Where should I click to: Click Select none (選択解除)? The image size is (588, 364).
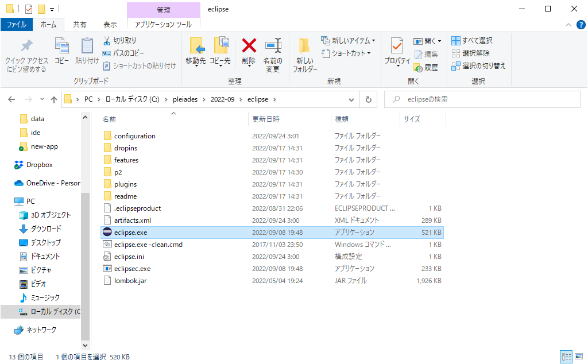[x=471, y=53]
